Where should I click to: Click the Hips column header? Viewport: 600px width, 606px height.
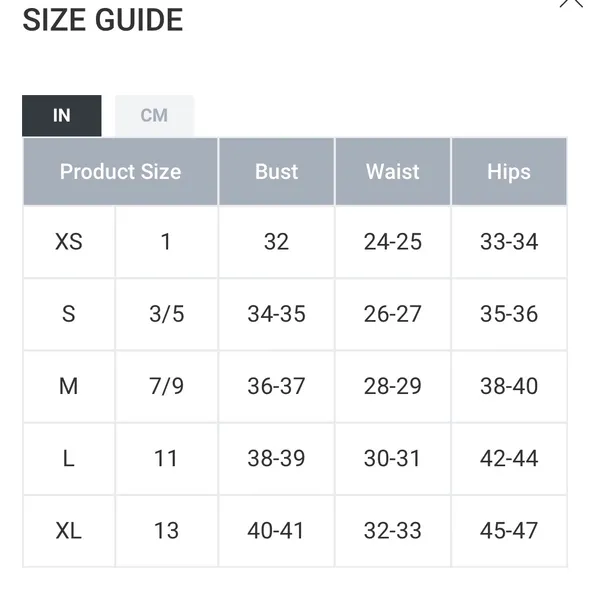pos(509,172)
